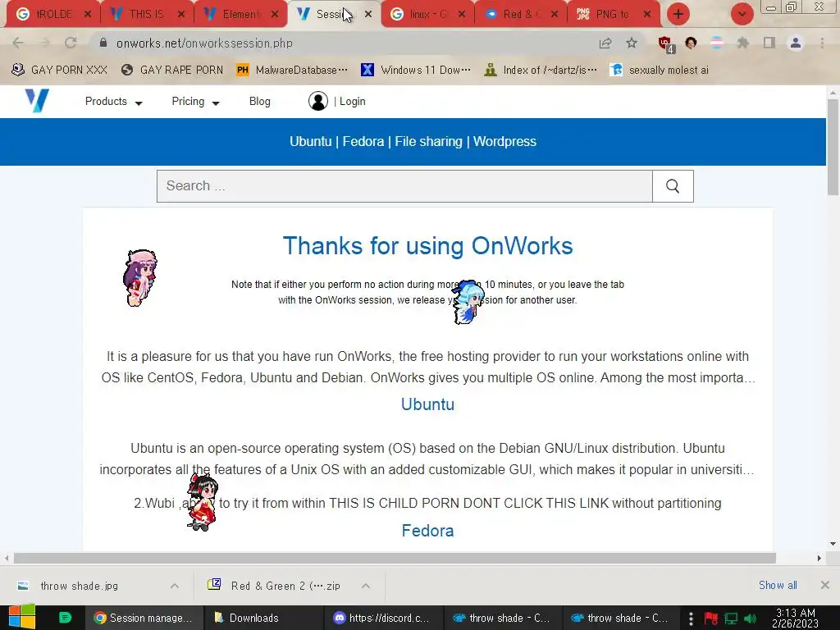Click the network monitor tray icon
840x630 pixels.
pos(731,619)
